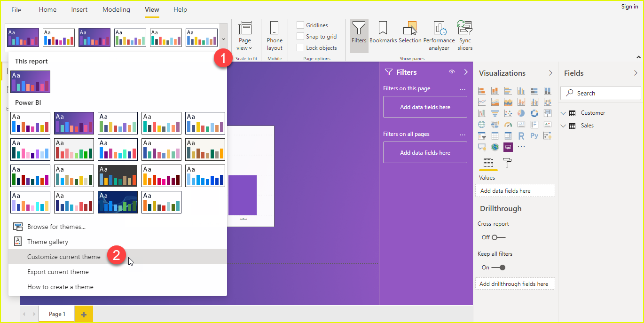
Task: Choose the stacked area chart visual
Action: click(508, 102)
